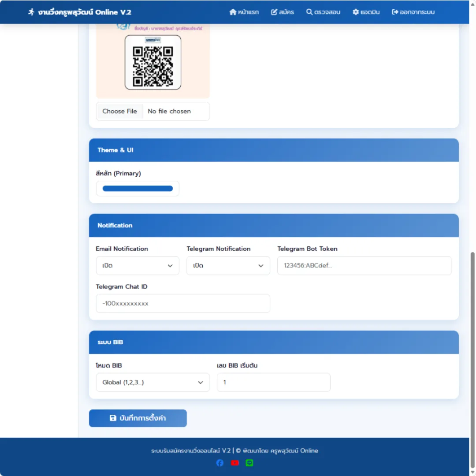Focus the เลข BIB เริ่มต้น number field
The image size is (476, 476).
click(274, 383)
